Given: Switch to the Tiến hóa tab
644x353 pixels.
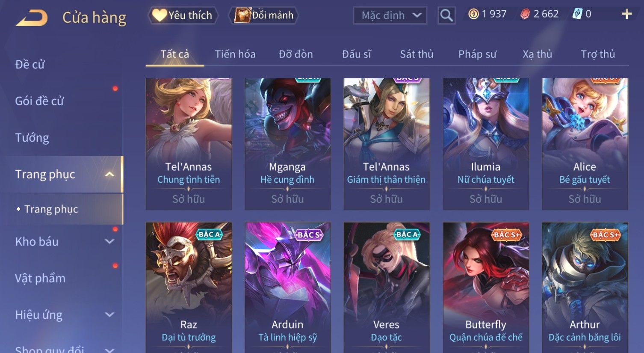Looking at the screenshot, I should click(235, 54).
